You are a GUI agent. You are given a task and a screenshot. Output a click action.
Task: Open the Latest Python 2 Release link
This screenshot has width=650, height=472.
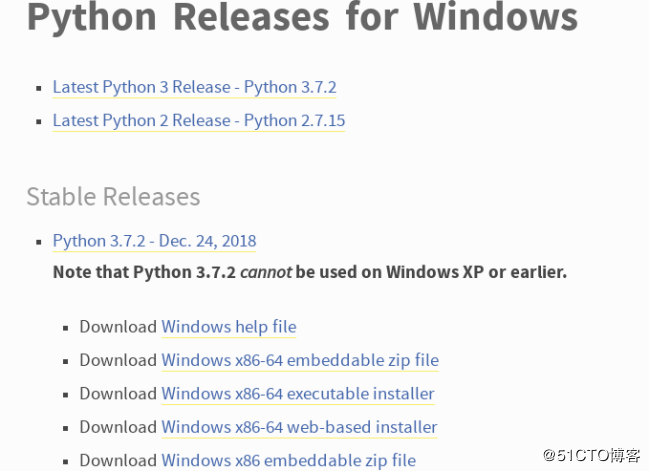point(198,121)
